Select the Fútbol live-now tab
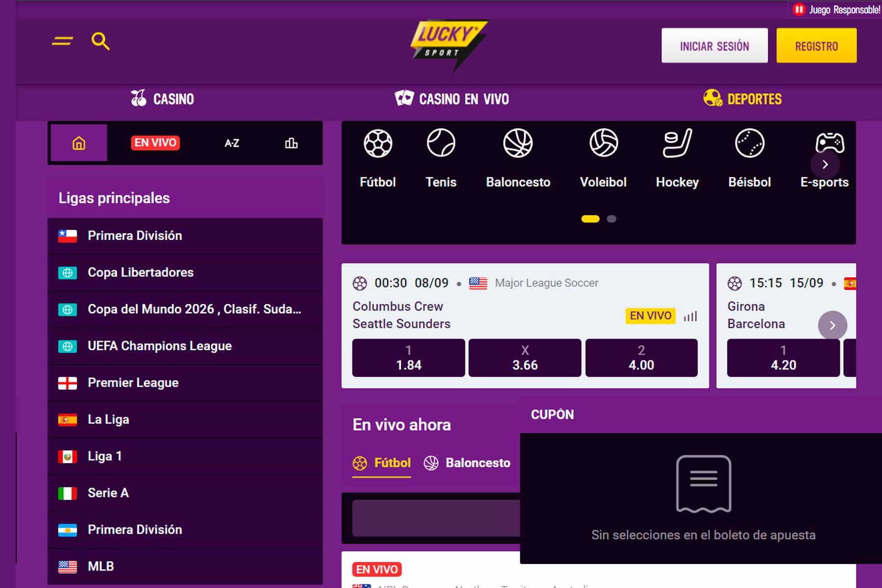This screenshot has height=588, width=882. click(x=382, y=463)
